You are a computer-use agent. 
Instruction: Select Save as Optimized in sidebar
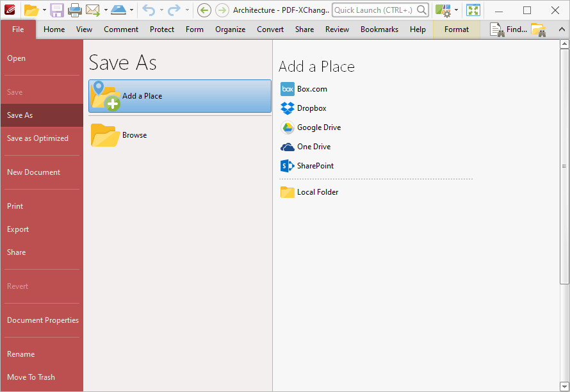click(38, 138)
